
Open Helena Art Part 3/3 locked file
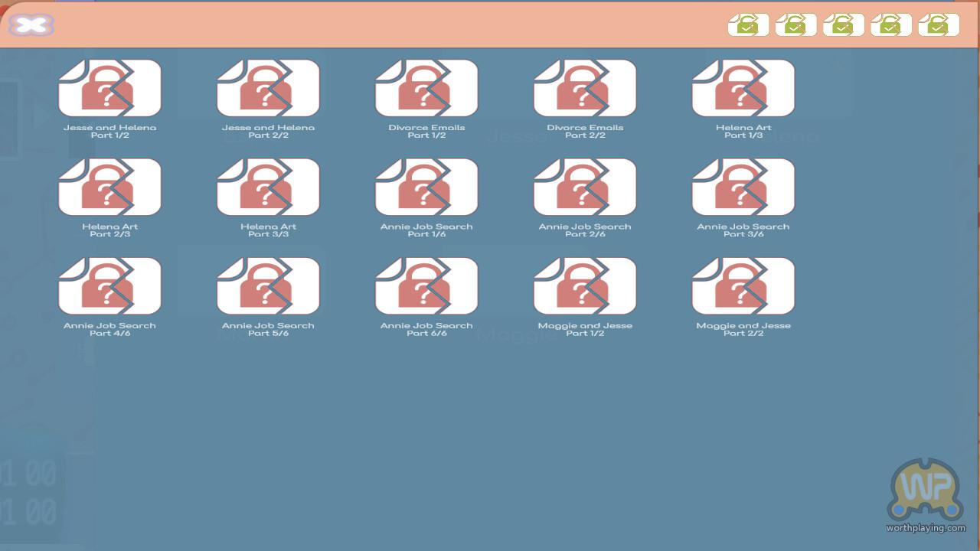pos(268,187)
